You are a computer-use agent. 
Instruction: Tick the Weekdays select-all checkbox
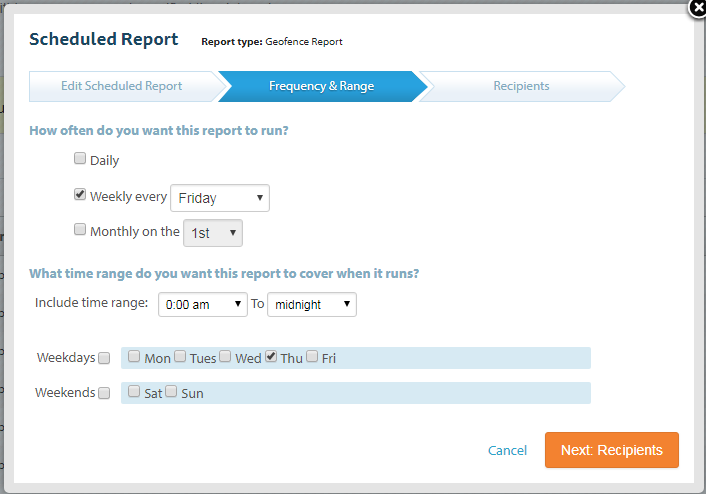coord(104,358)
